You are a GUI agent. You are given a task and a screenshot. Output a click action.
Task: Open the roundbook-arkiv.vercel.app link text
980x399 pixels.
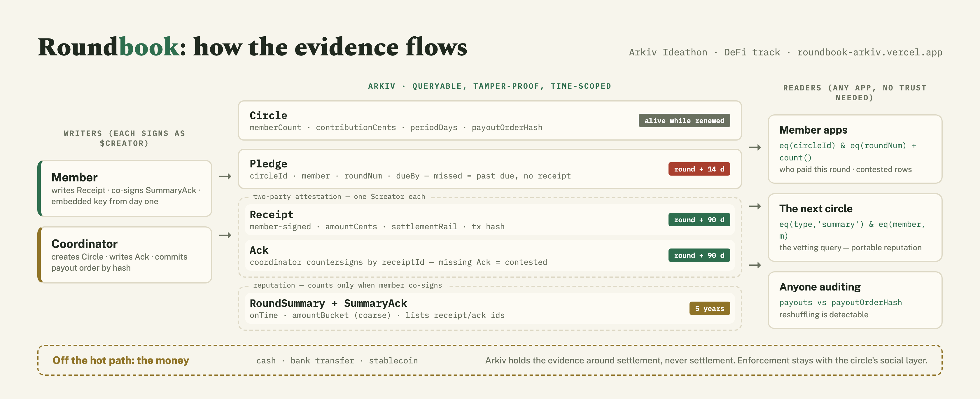870,52
